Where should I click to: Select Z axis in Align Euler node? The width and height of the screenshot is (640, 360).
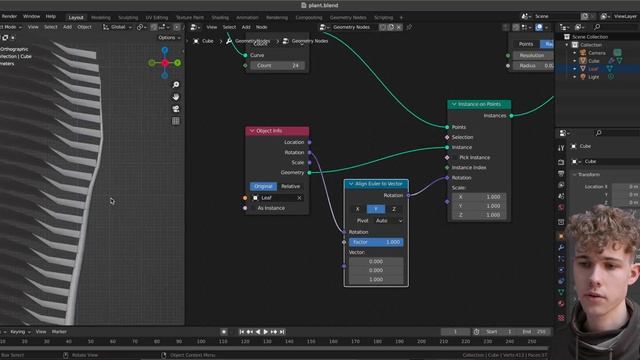(x=394, y=209)
